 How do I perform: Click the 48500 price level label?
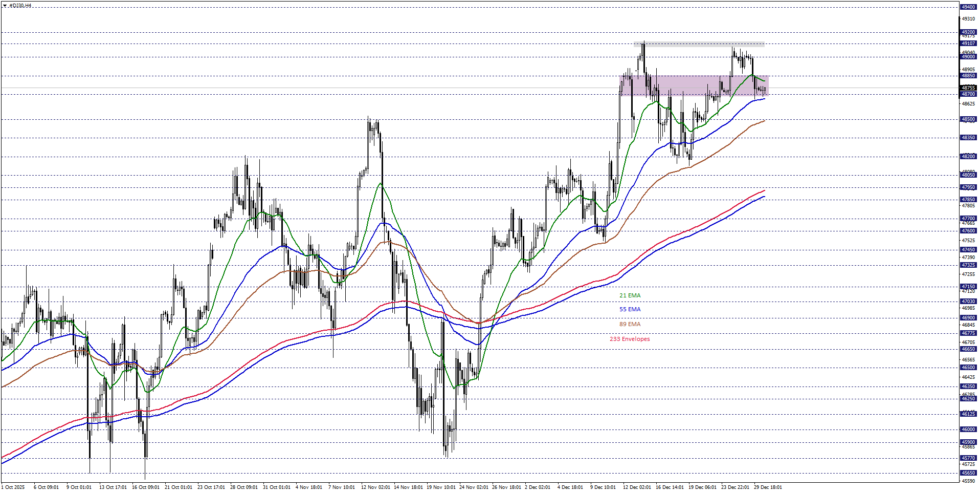point(968,119)
